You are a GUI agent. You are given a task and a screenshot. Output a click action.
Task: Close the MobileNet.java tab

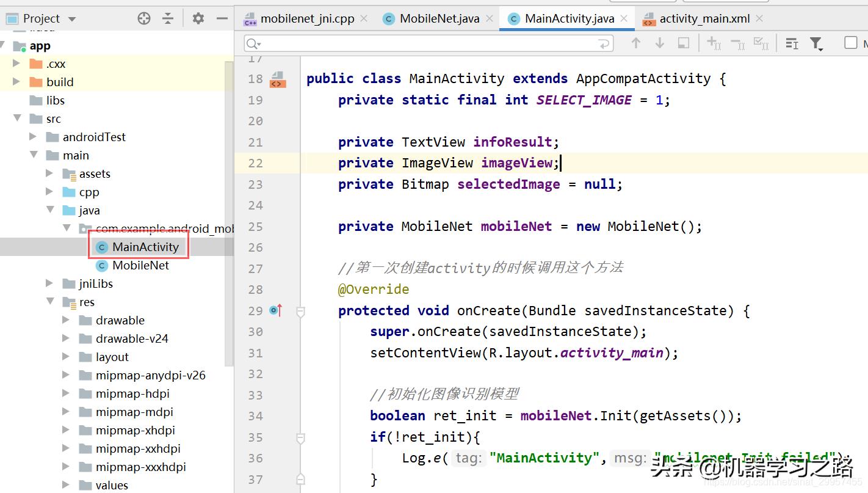pos(489,18)
